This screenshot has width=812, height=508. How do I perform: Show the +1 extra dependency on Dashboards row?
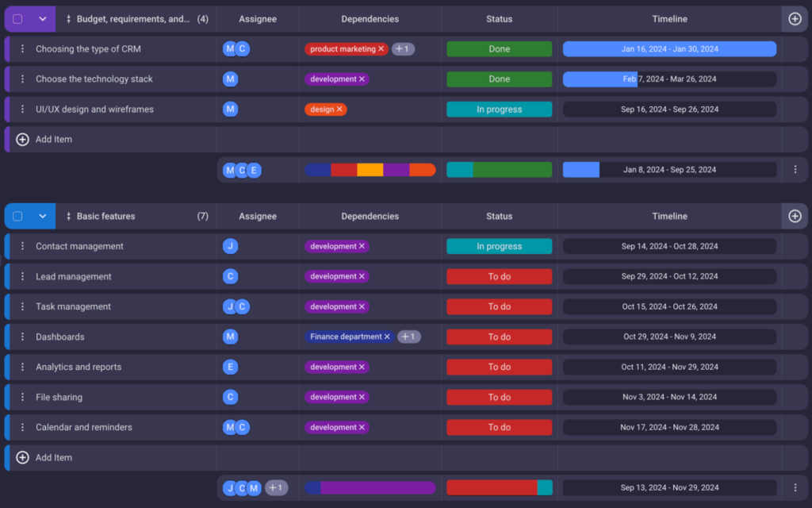pyautogui.click(x=408, y=337)
